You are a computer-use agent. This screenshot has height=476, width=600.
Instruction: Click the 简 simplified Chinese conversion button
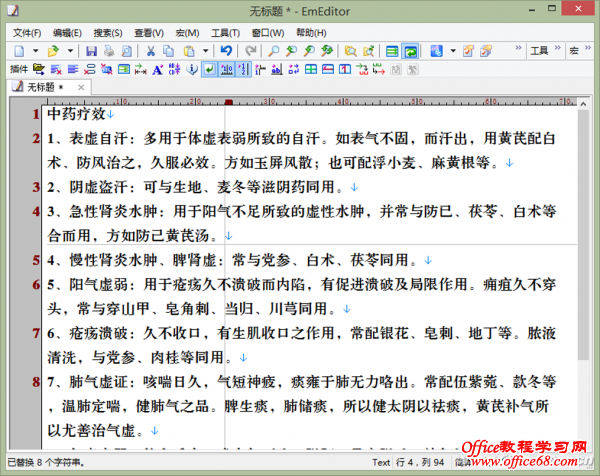pyautogui.click(x=396, y=69)
